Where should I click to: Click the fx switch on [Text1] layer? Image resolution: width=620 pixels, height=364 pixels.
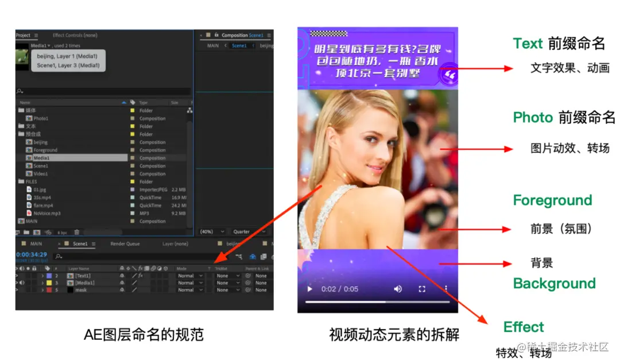click(x=141, y=276)
